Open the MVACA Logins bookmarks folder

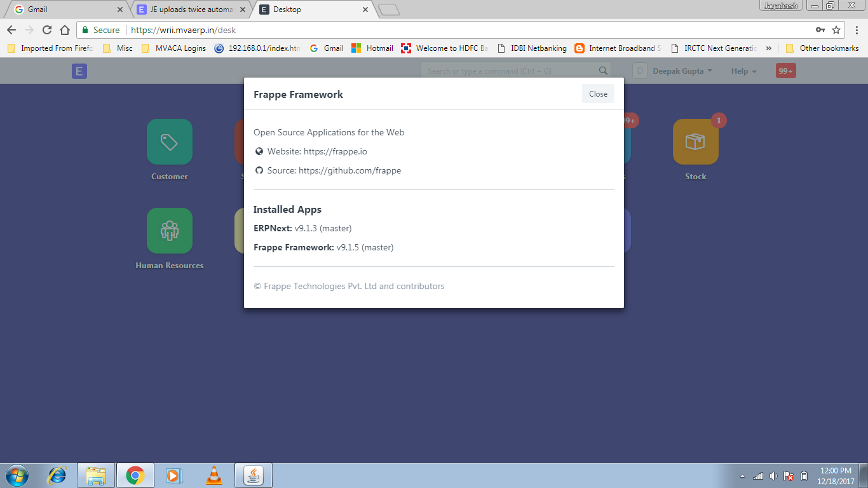tap(173, 48)
